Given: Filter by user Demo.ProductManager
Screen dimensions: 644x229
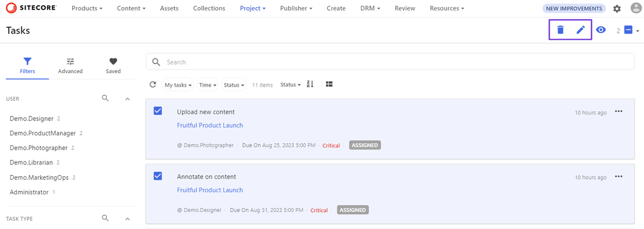Looking at the screenshot, I should pyautogui.click(x=43, y=133).
